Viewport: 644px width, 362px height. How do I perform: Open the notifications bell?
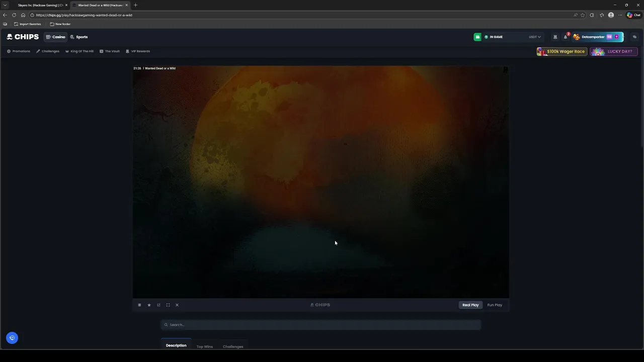566,37
